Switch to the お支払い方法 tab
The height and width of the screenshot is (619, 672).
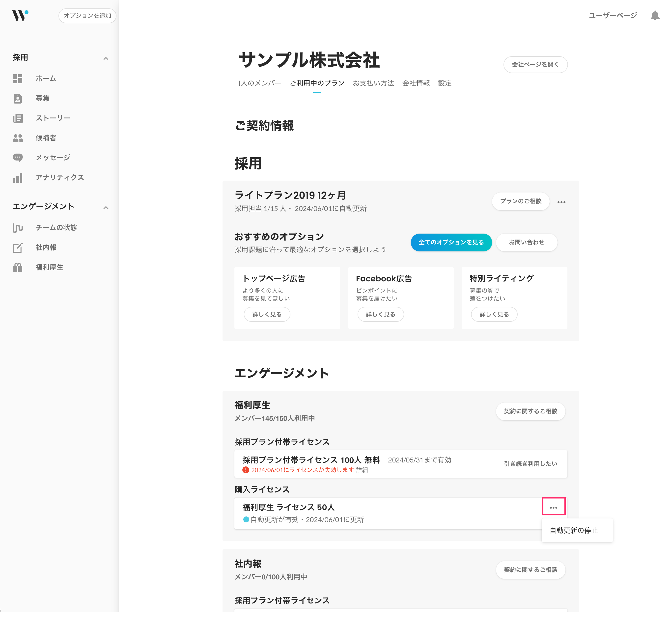pyautogui.click(x=373, y=83)
